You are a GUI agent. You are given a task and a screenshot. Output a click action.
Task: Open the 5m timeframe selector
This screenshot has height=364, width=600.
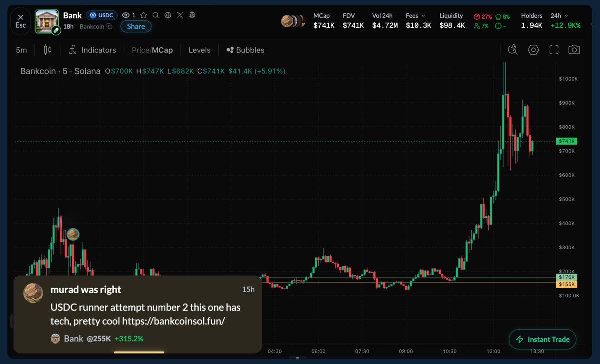21,50
